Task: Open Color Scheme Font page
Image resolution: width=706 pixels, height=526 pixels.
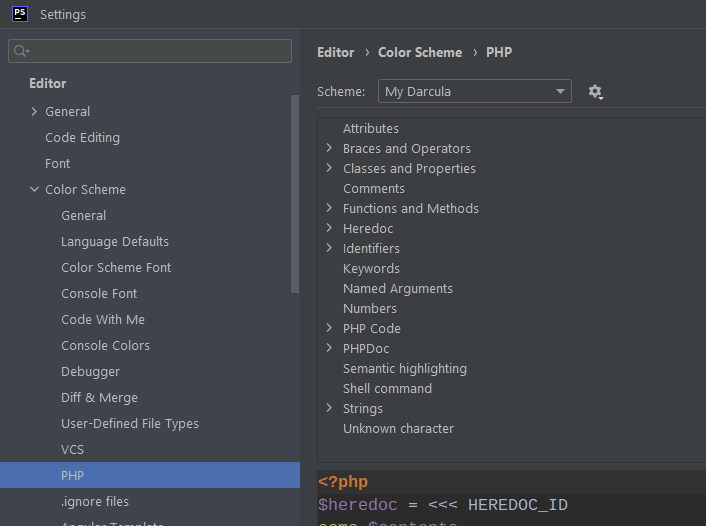Action: coord(116,268)
